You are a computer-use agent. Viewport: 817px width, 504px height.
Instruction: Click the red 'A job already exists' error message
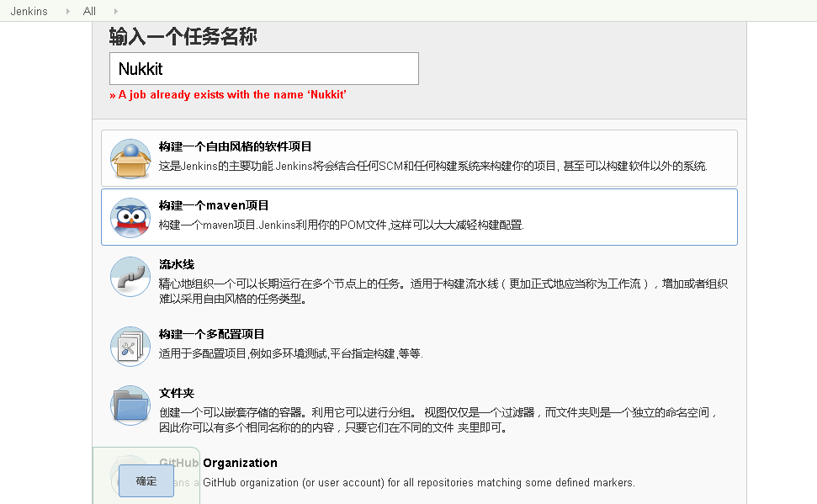coord(228,94)
